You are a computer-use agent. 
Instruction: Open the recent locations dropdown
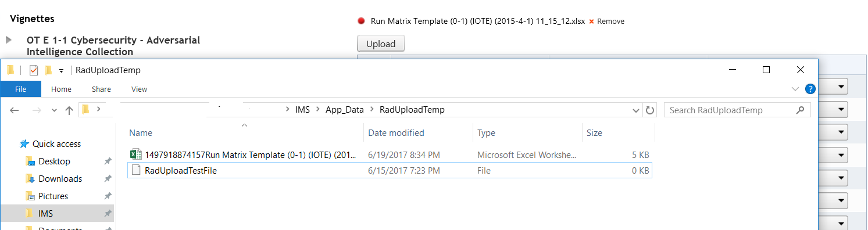54,110
